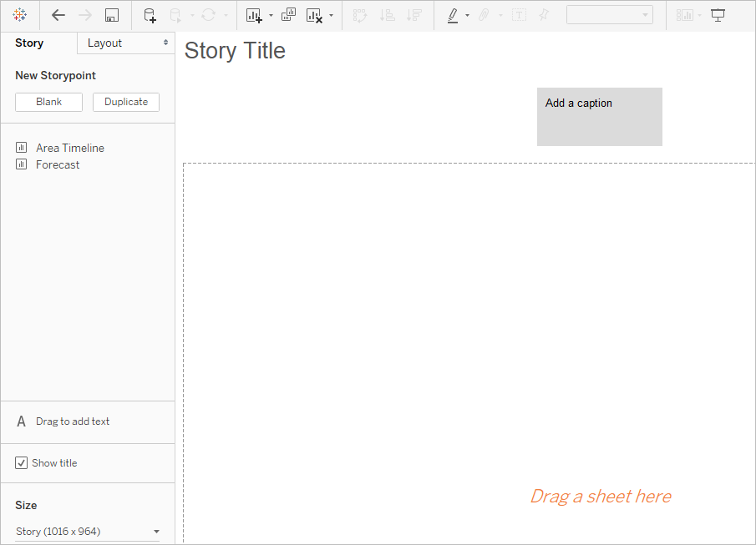This screenshot has width=756, height=545.
Task: Click the Sort Ascending icon
Action: click(387, 15)
